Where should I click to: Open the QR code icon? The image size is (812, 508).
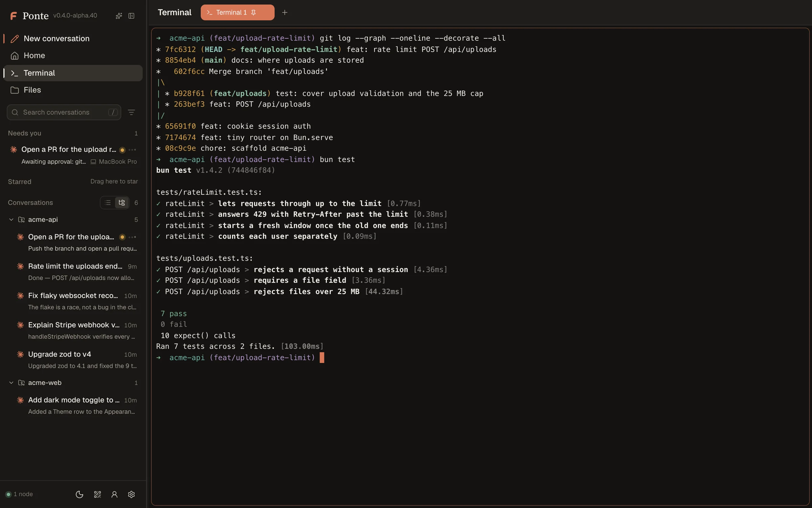[97, 494]
